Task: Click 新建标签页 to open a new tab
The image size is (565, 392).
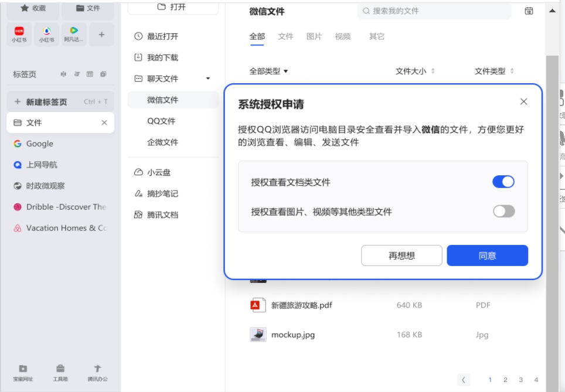Action: [60, 101]
